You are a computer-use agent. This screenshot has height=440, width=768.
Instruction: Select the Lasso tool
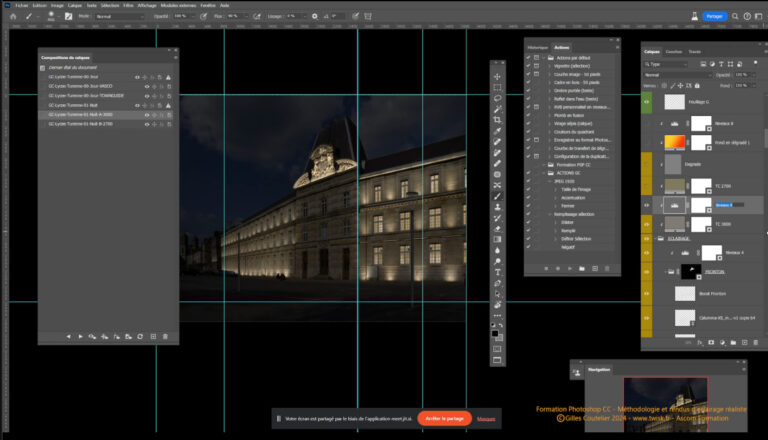click(x=497, y=97)
